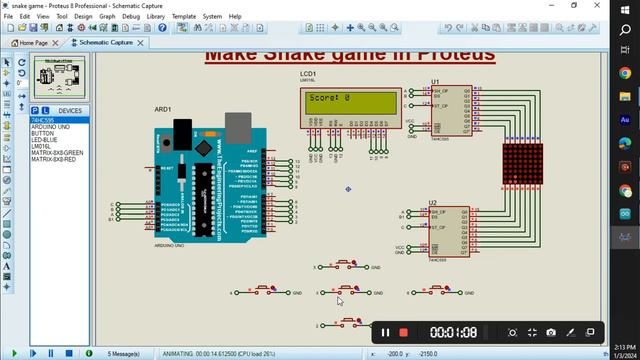Select the Graph Mode tool
The height and width of the screenshot is (360, 640).
7,159
